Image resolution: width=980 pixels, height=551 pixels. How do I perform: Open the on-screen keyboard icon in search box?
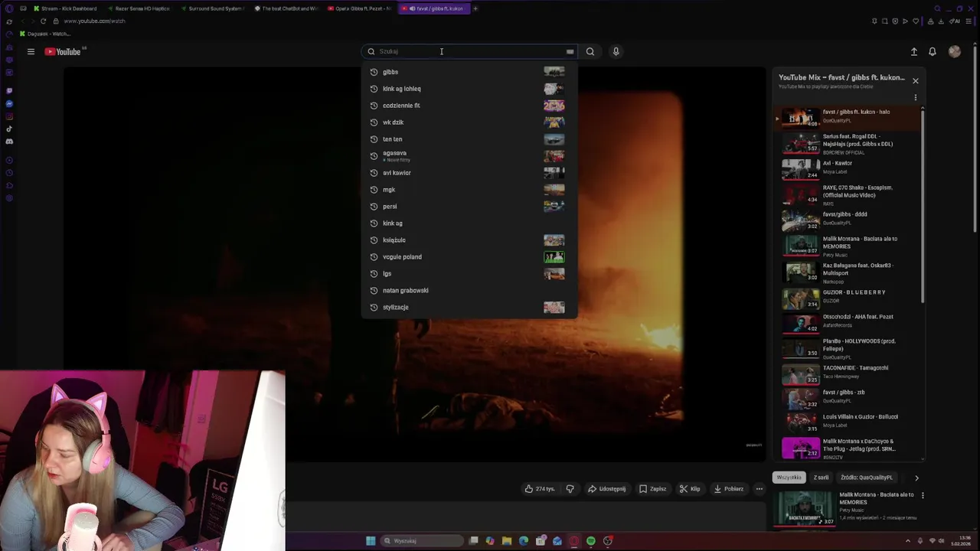(570, 51)
